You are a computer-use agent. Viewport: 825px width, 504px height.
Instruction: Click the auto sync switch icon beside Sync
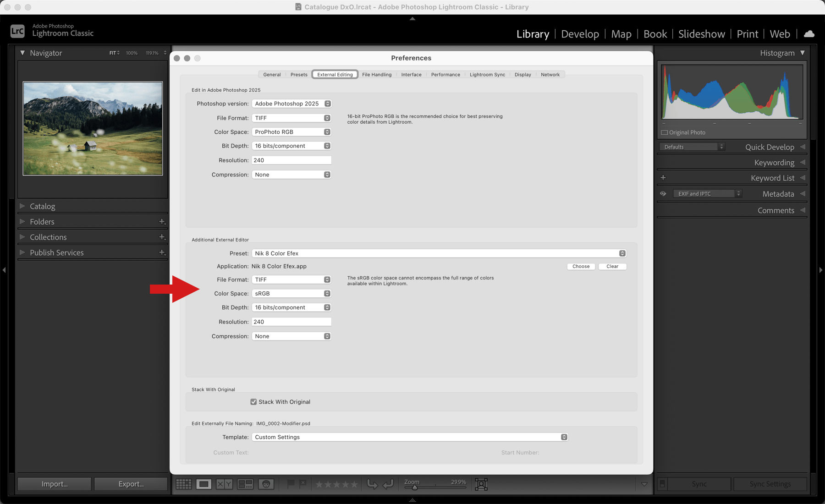[662, 484]
